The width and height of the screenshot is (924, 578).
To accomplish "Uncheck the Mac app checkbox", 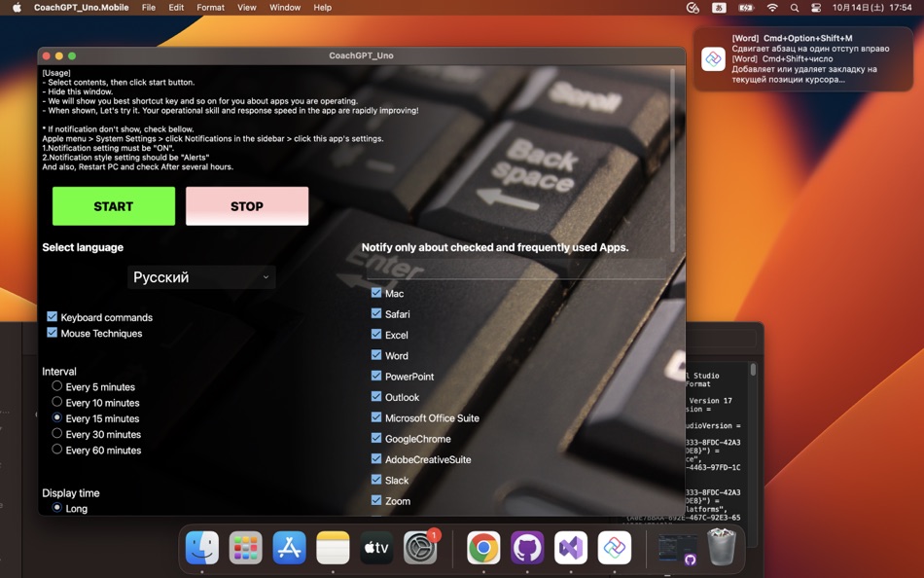I will (376, 293).
